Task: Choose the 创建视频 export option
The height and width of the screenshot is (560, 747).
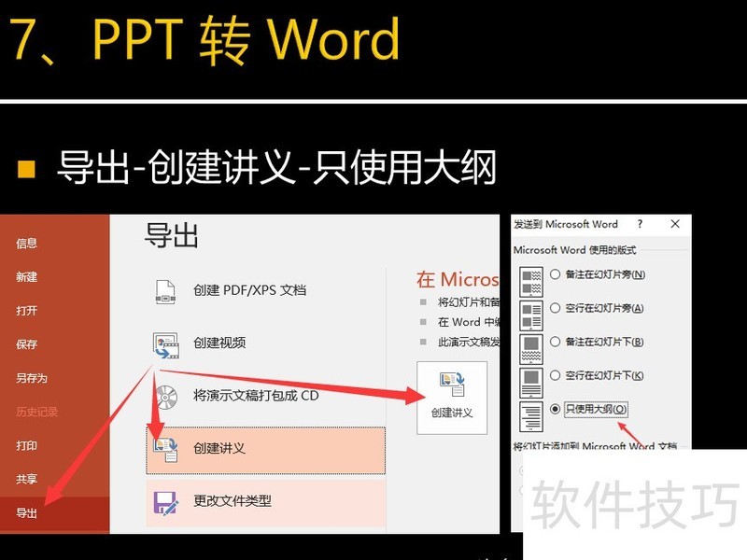Action: tap(219, 343)
